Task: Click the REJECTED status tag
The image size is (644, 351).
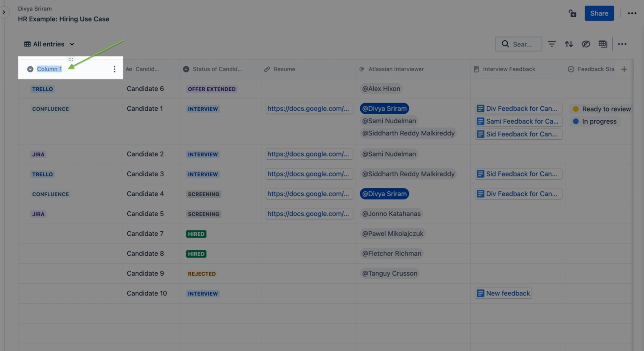Action: 202,274
